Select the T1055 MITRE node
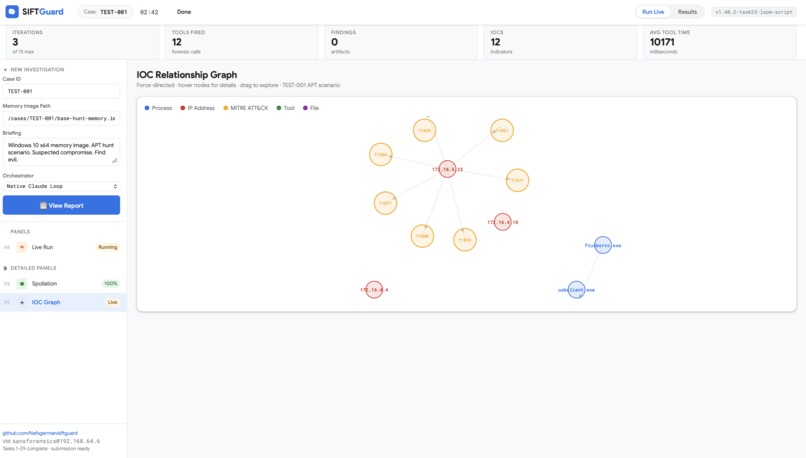Screen dimensions: 806x458 [x=465, y=240]
